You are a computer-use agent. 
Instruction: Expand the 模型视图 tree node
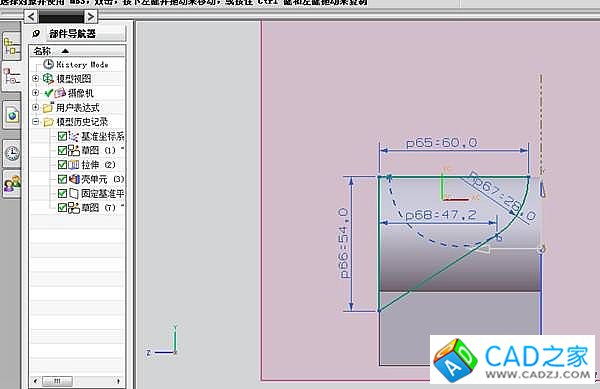pos(35,78)
